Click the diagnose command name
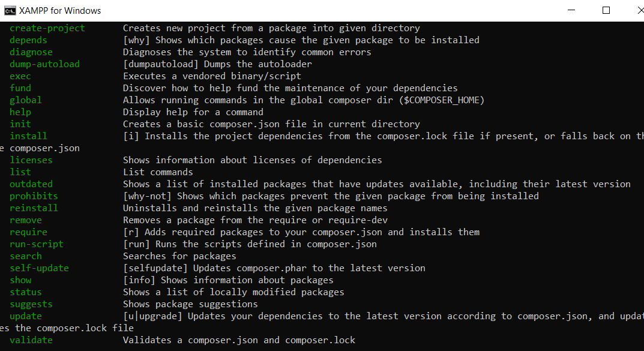The height and width of the screenshot is (351, 644). (31, 53)
